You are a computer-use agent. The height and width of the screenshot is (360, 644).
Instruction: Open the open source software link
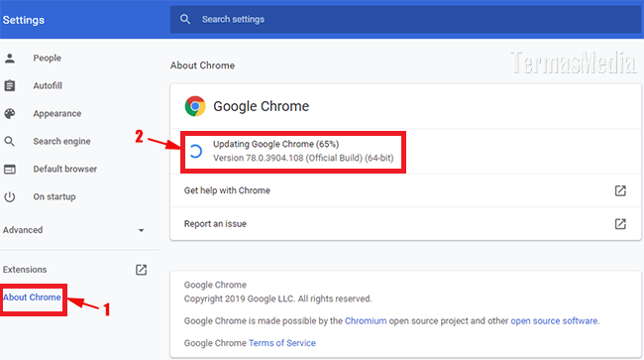tap(554, 321)
